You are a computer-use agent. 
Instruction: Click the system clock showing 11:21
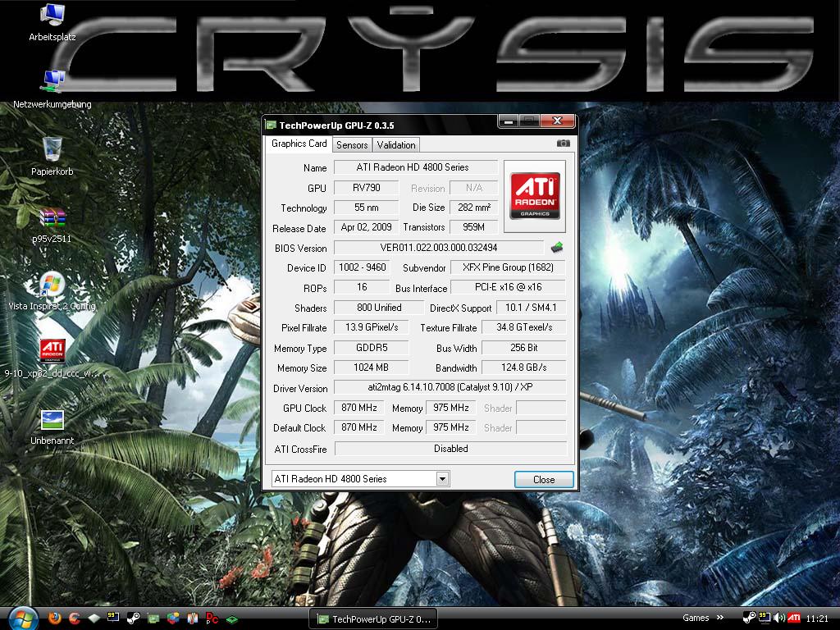click(x=817, y=619)
